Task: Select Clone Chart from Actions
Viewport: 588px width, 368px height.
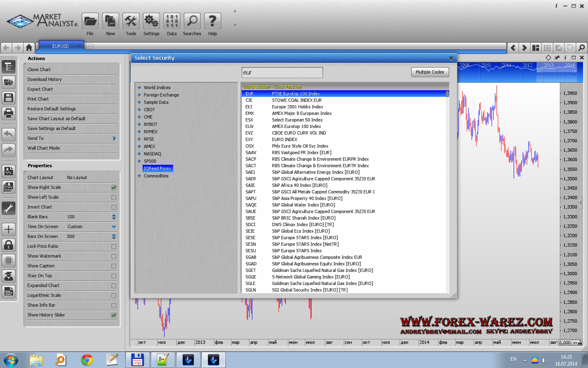Action: click(39, 70)
